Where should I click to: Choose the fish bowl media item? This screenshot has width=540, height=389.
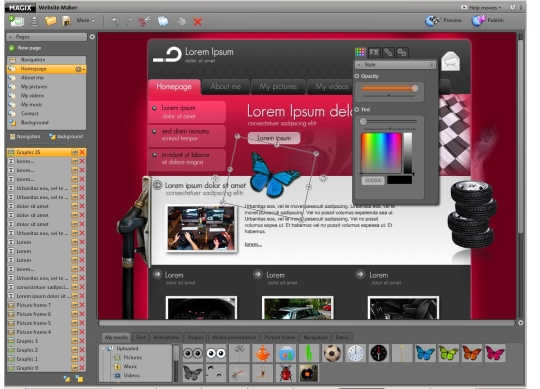pos(286,353)
